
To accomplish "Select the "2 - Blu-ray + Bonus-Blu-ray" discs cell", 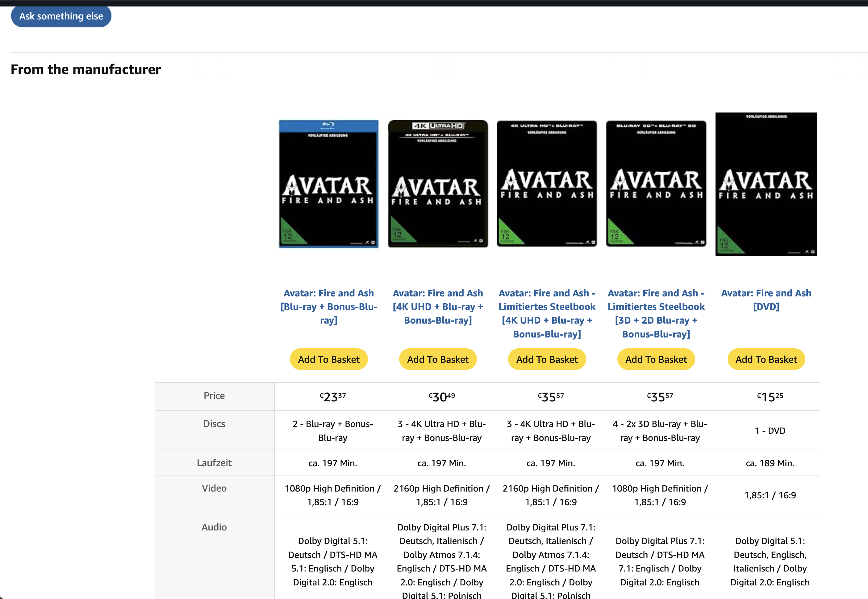I will (333, 430).
